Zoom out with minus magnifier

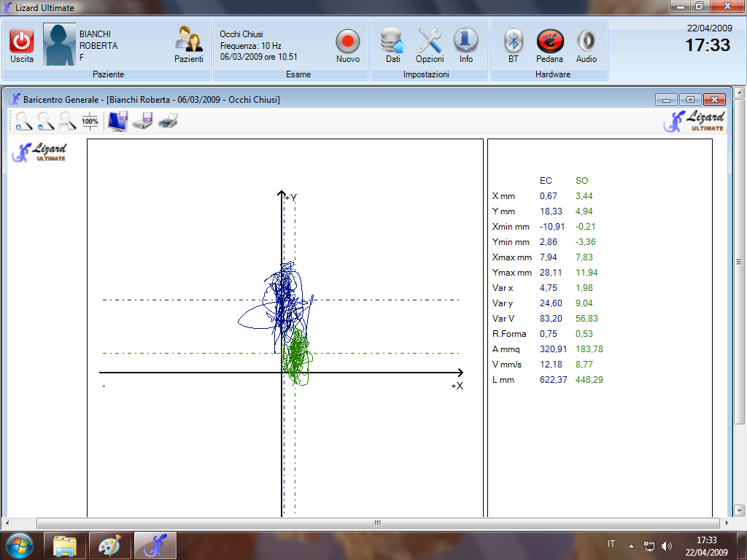coord(46,121)
